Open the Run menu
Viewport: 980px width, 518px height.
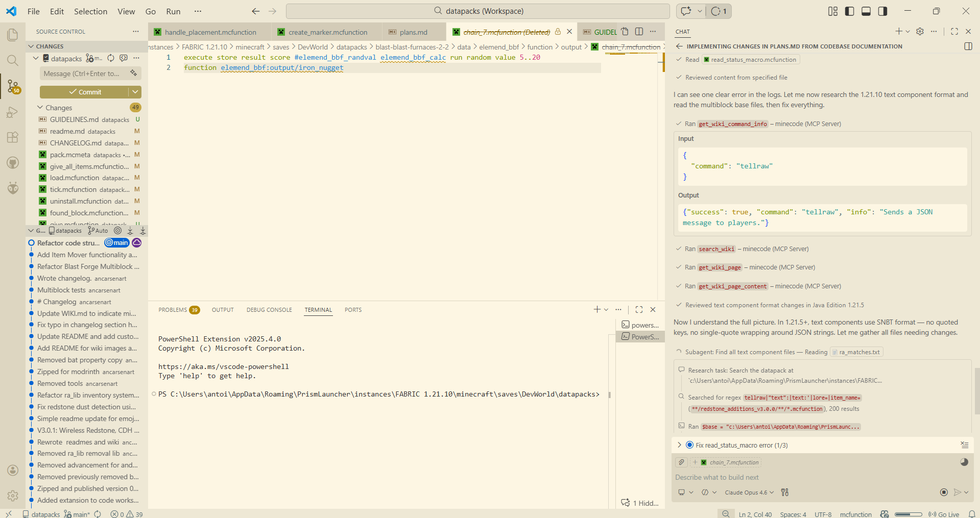[x=173, y=11]
